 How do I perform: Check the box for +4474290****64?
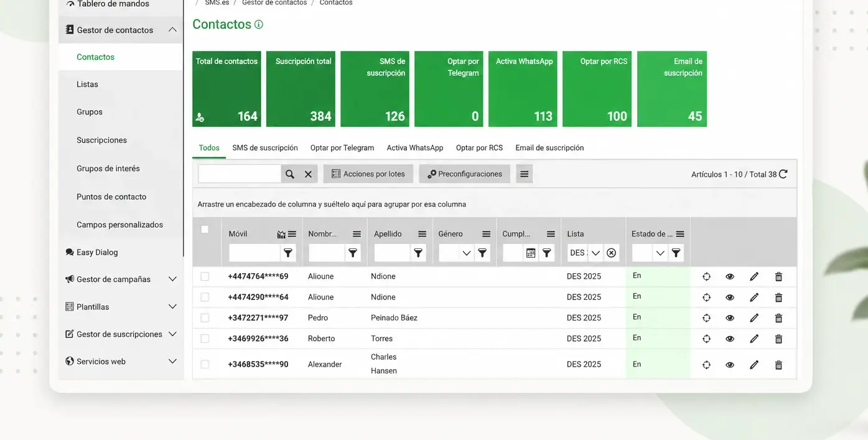(x=205, y=297)
